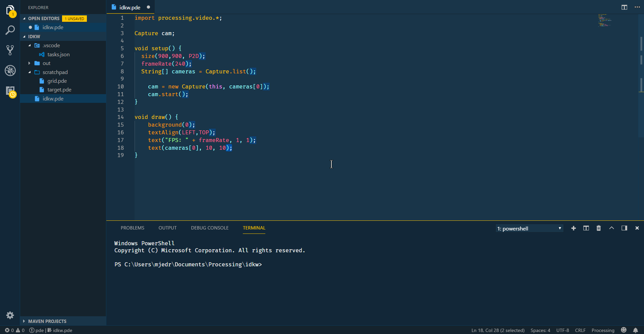Switch to the Debug Console tab

tap(210, 228)
